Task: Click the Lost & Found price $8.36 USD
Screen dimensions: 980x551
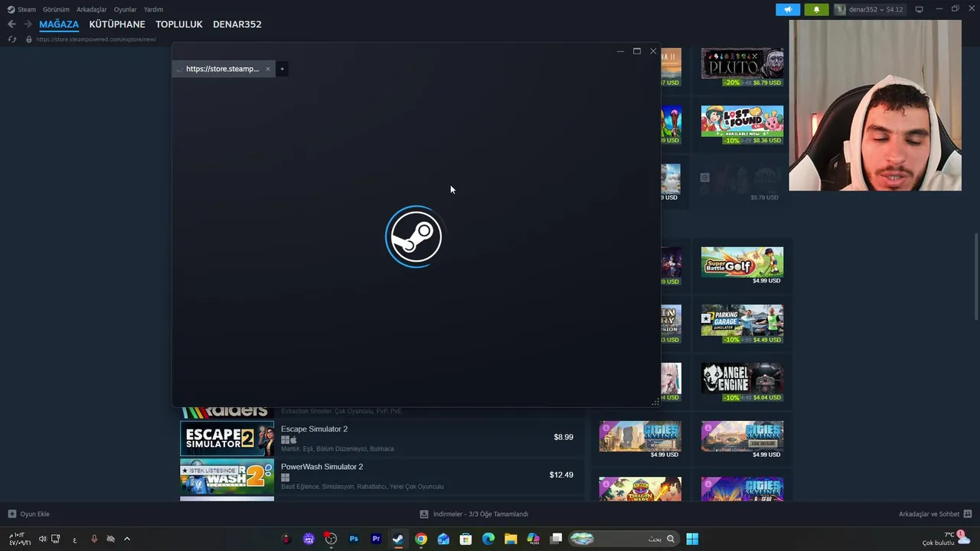Action: [766, 141]
